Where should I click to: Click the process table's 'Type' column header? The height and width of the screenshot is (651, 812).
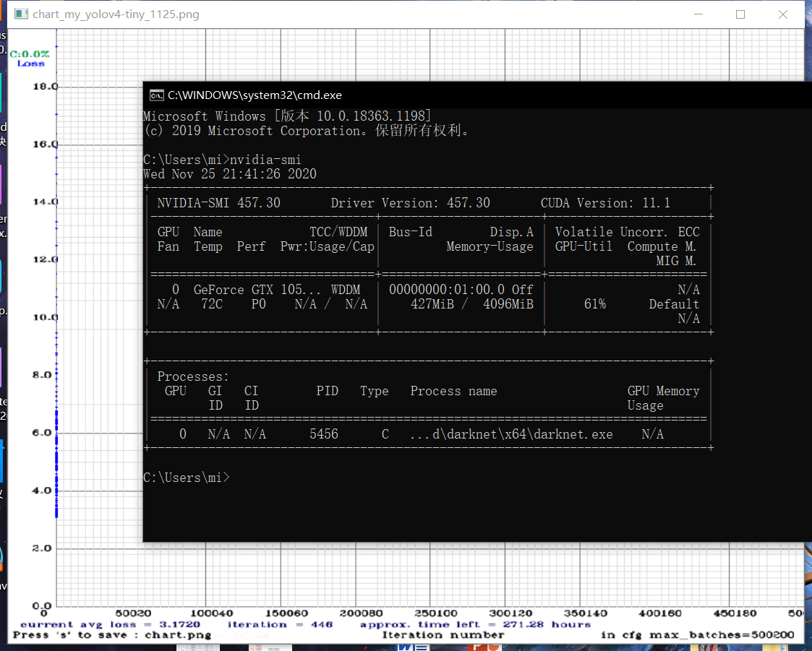(x=375, y=391)
